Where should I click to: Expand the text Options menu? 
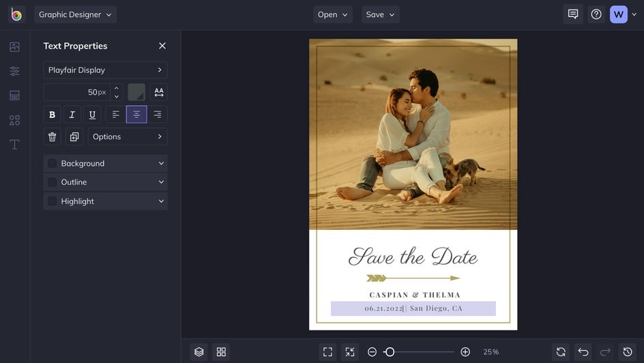(127, 136)
